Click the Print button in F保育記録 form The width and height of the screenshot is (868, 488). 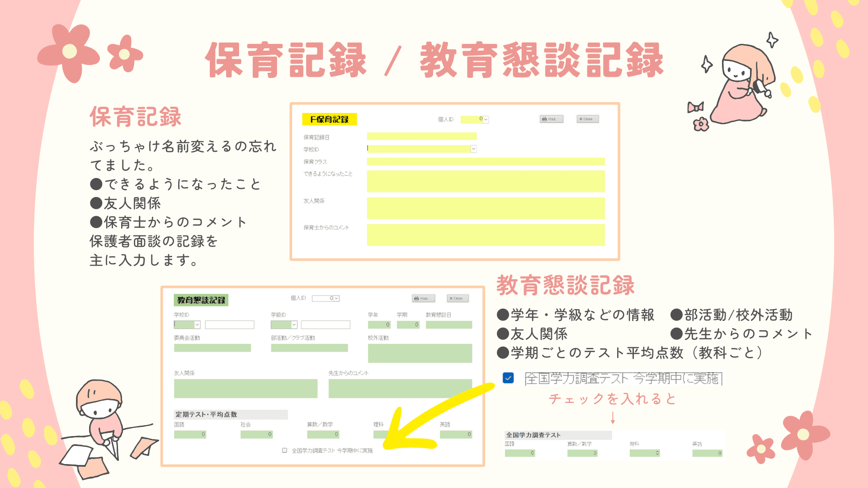[552, 119]
